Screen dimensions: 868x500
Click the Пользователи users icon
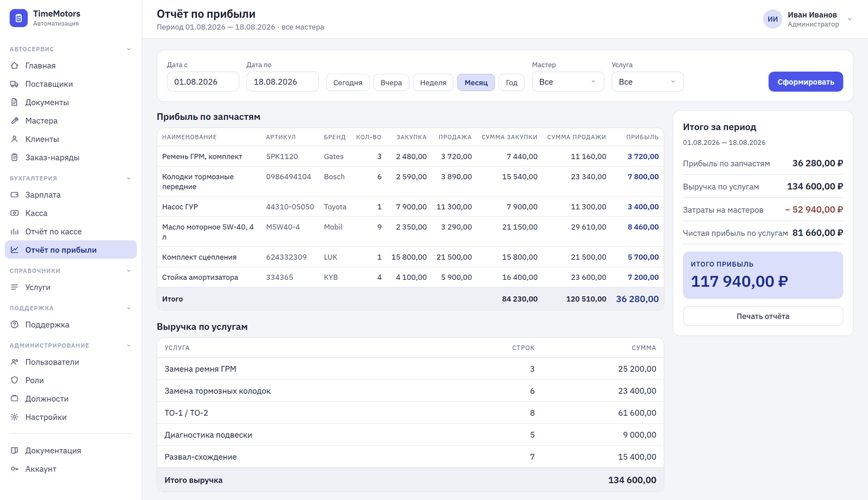pyautogui.click(x=15, y=362)
